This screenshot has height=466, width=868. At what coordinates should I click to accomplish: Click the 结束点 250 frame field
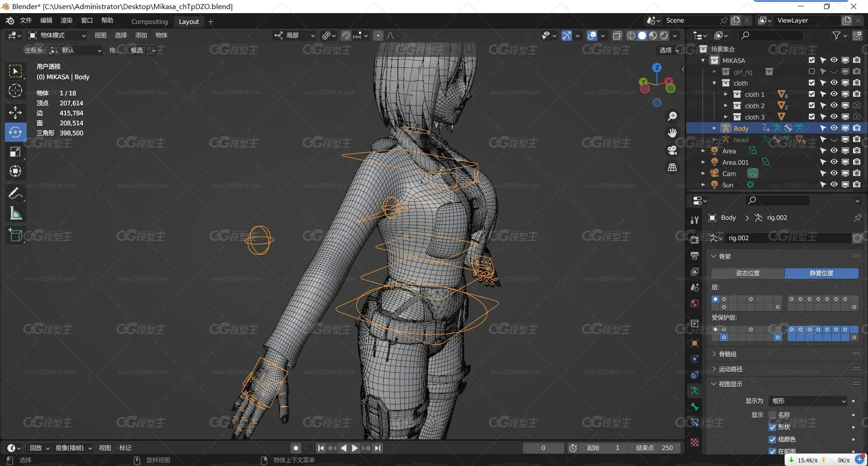click(654, 448)
